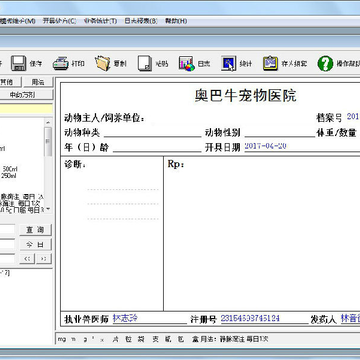The height and width of the screenshot is (360, 360).
Task: Click the mg unit in bottom bar
Action: pos(62,340)
